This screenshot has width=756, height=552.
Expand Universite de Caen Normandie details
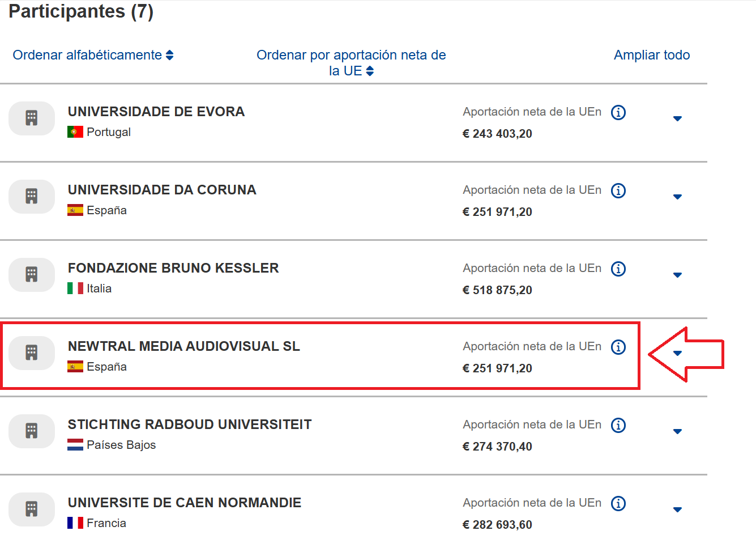(x=677, y=509)
